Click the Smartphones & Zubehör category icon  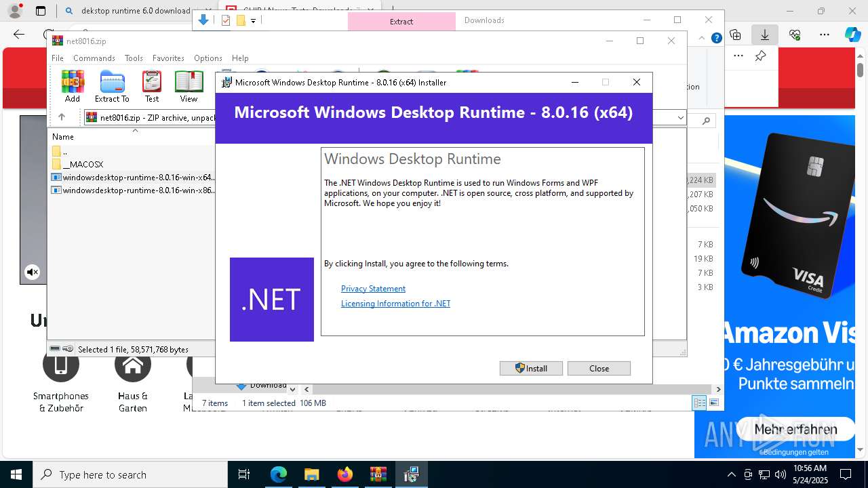61,365
